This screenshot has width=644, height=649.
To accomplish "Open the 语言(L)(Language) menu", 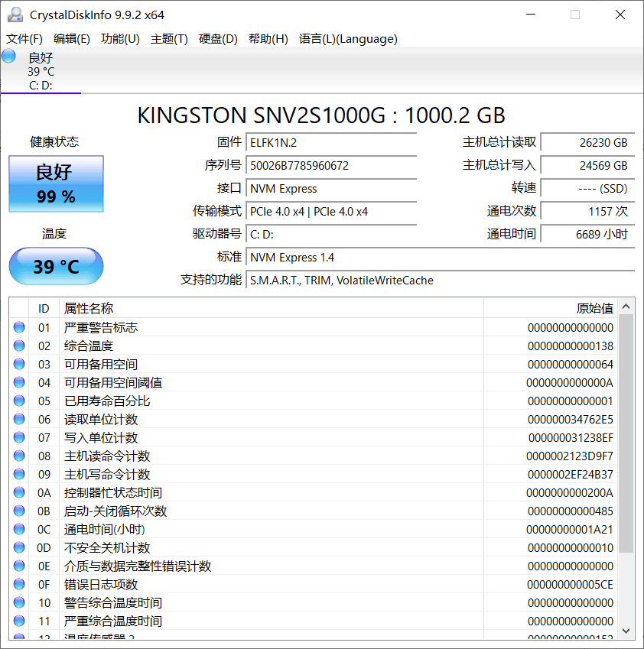I will tap(348, 39).
